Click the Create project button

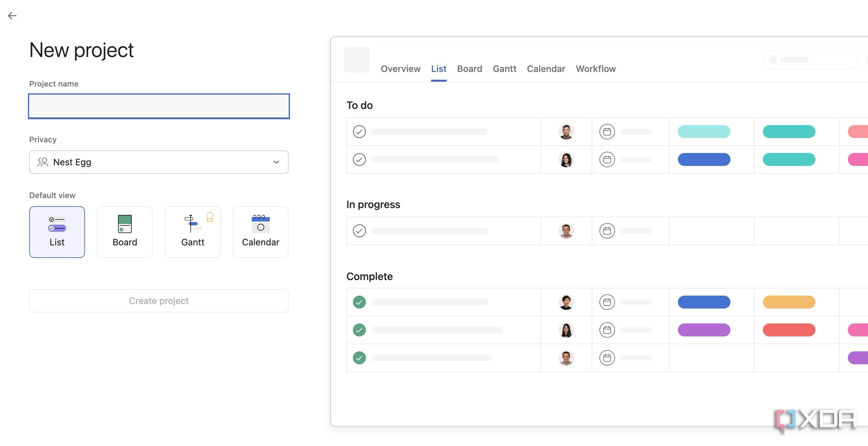159,300
